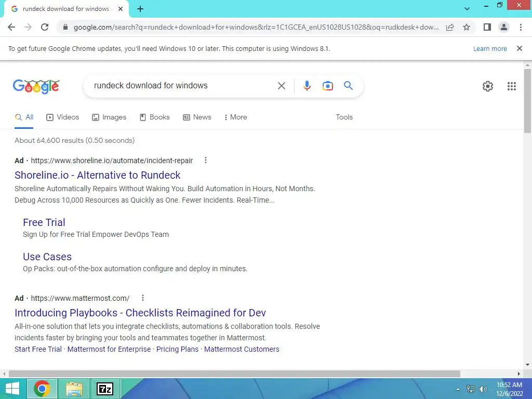Reload the current page

45,27
